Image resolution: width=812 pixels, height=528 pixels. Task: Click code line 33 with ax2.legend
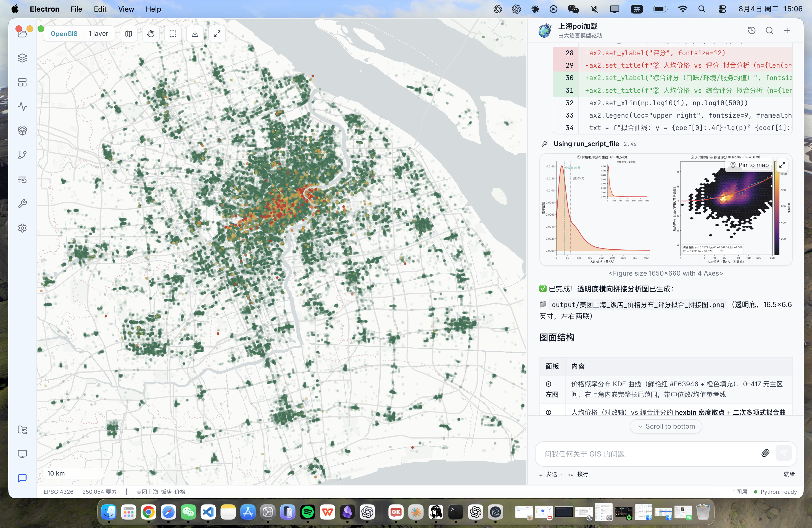click(x=673, y=115)
